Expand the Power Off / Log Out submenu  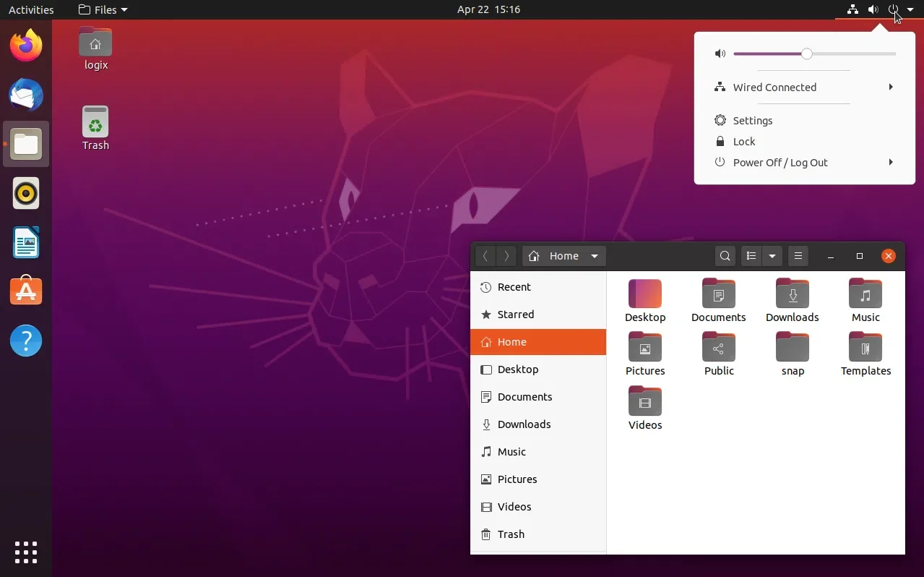(805, 163)
